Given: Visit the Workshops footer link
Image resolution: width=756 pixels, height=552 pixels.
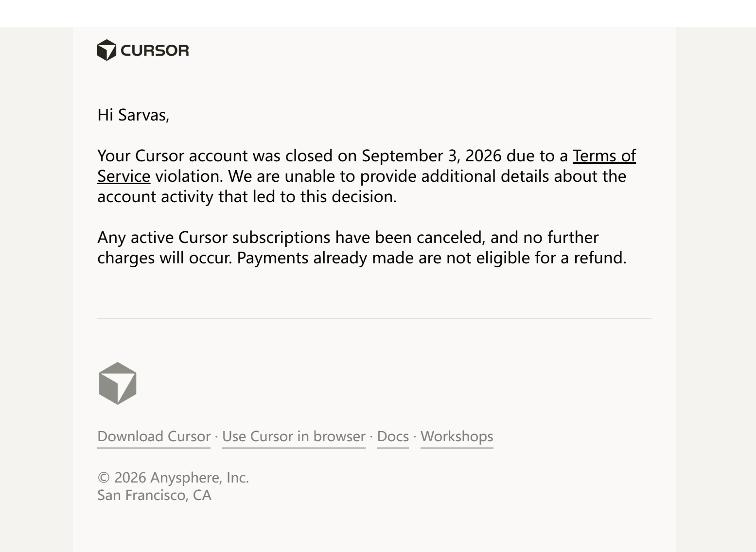Looking at the screenshot, I should [x=457, y=436].
